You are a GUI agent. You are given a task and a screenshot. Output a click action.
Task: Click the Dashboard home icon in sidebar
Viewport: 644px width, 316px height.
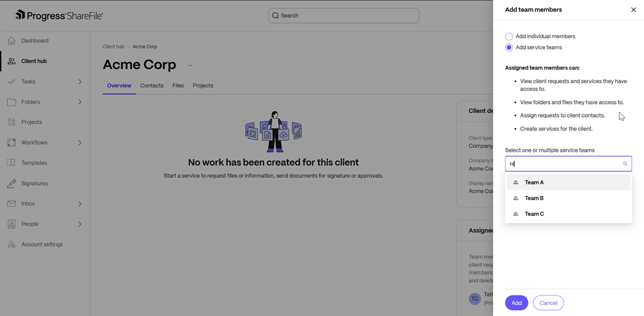11,41
